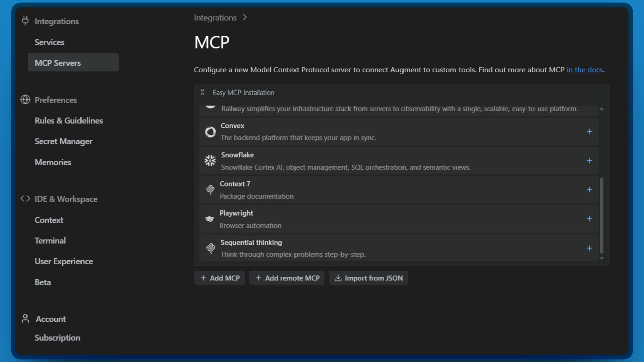Switch to the Terminal settings section
Viewport: 644px width, 362px height.
pyautogui.click(x=50, y=240)
